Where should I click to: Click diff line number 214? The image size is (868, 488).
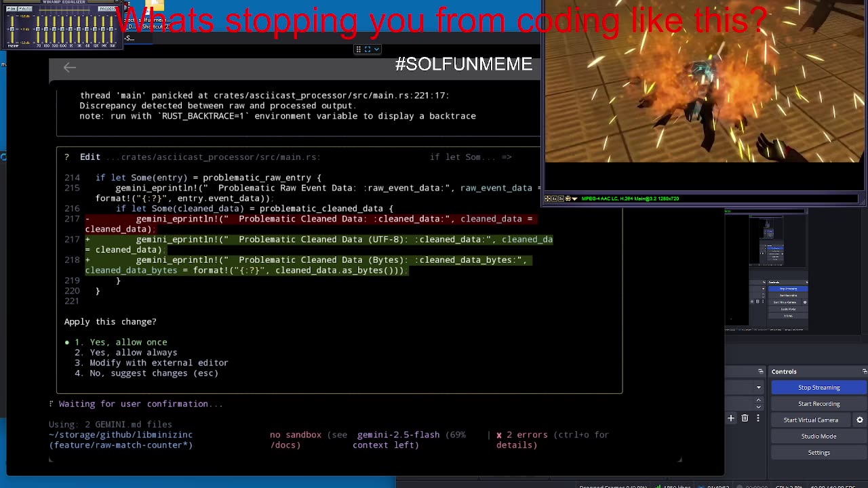[x=72, y=178]
